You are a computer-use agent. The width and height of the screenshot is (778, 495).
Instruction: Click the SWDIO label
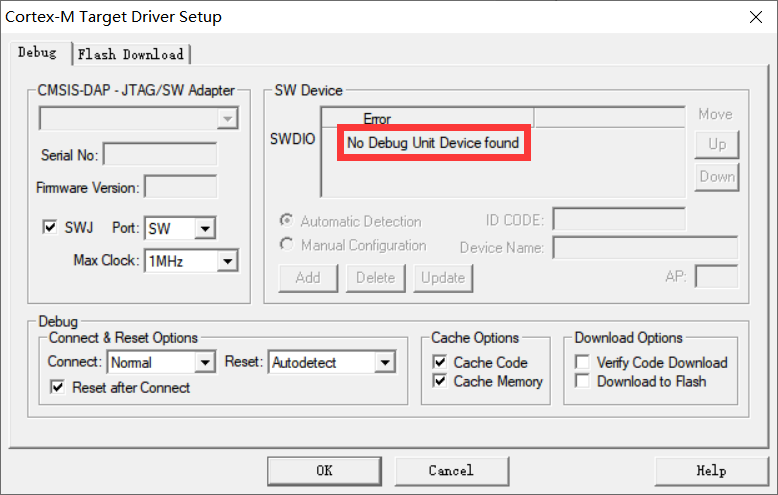coord(292,139)
